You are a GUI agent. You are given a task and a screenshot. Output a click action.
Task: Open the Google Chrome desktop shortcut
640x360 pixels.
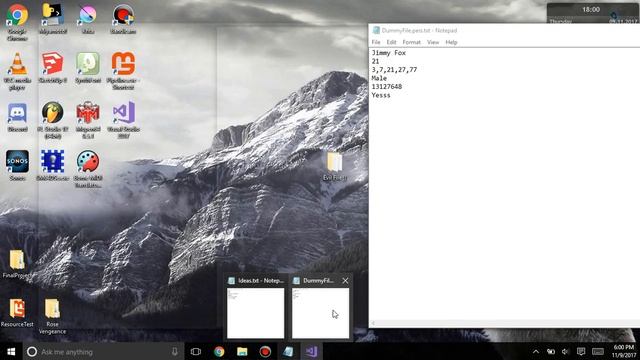[x=17, y=16]
